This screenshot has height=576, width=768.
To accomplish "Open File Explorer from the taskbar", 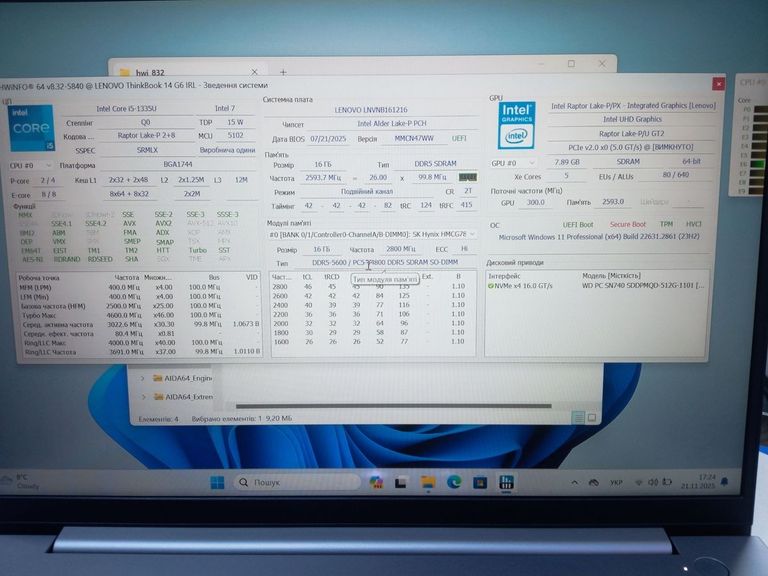I will [x=430, y=482].
